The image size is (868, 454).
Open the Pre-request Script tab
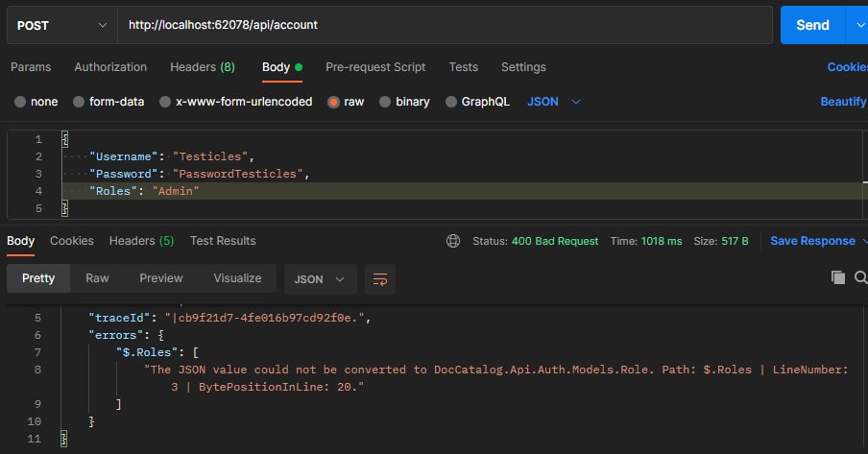pyautogui.click(x=375, y=67)
